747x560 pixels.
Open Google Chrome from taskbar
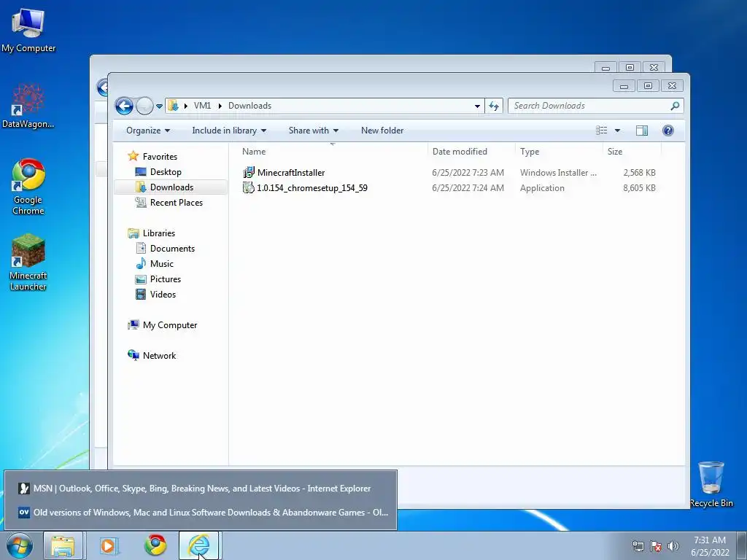[155, 545]
